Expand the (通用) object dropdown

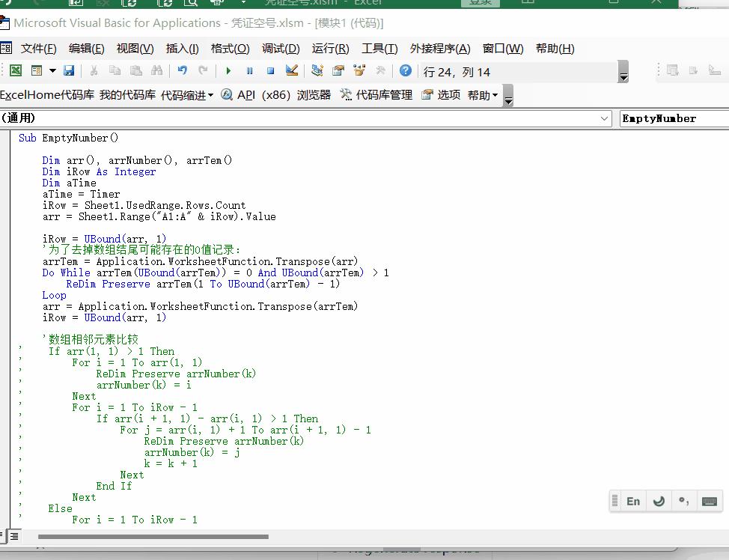[605, 118]
